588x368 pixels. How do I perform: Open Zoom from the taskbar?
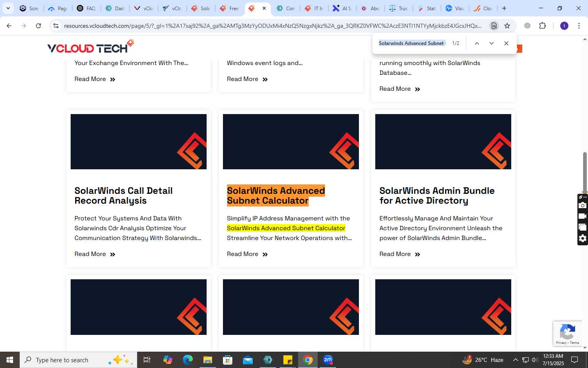328,360
